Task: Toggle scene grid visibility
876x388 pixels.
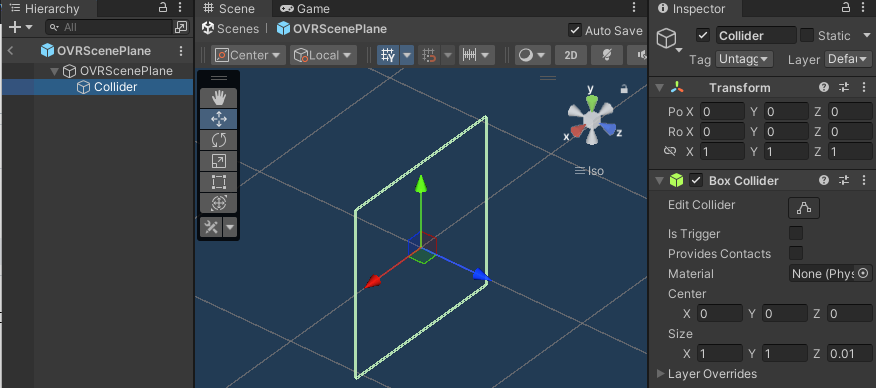Action: tap(388, 55)
